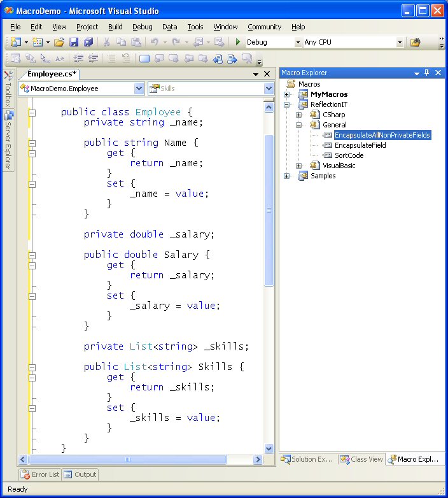The image size is (448, 498).
Task: Click the Navigate Forward icon
Action: [x=220, y=42]
